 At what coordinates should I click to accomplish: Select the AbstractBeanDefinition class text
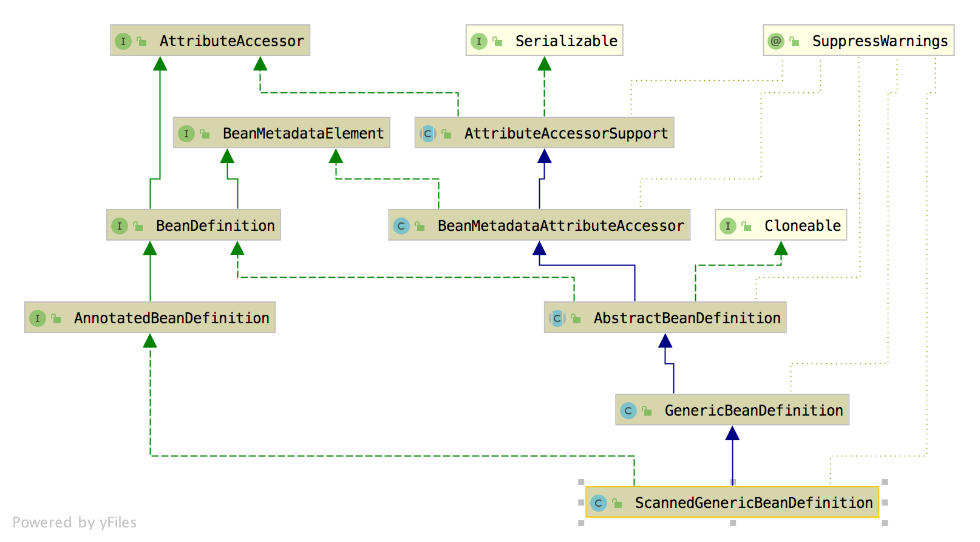[687, 318]
